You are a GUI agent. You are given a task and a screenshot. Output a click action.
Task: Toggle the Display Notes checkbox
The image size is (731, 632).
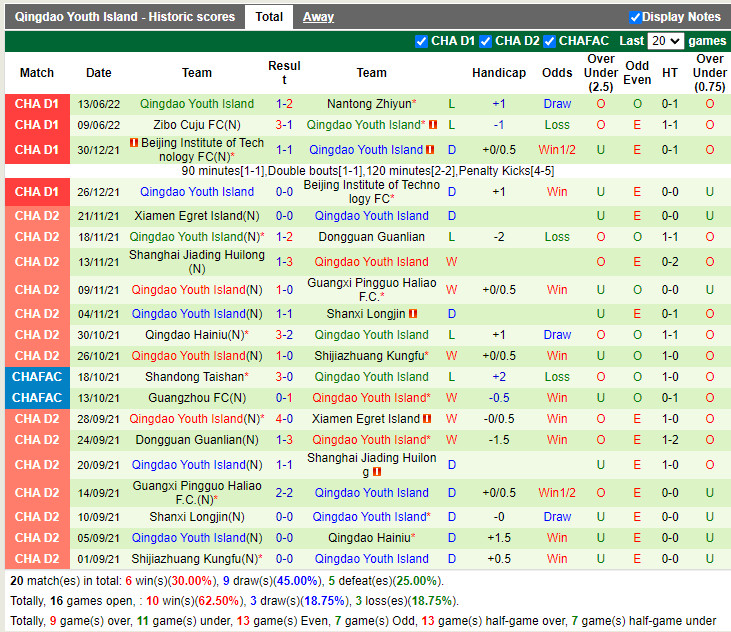pyautogui.click(x=635, y=17)
